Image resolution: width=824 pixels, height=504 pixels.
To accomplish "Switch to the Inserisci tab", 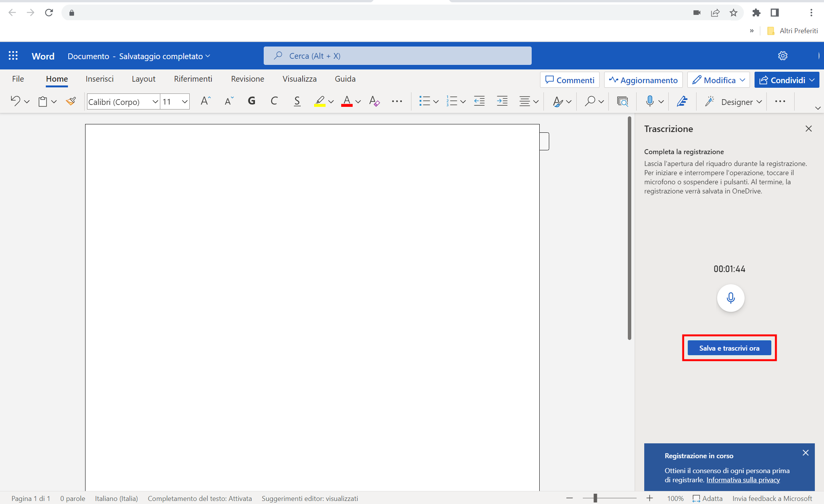I will (99, 79).
